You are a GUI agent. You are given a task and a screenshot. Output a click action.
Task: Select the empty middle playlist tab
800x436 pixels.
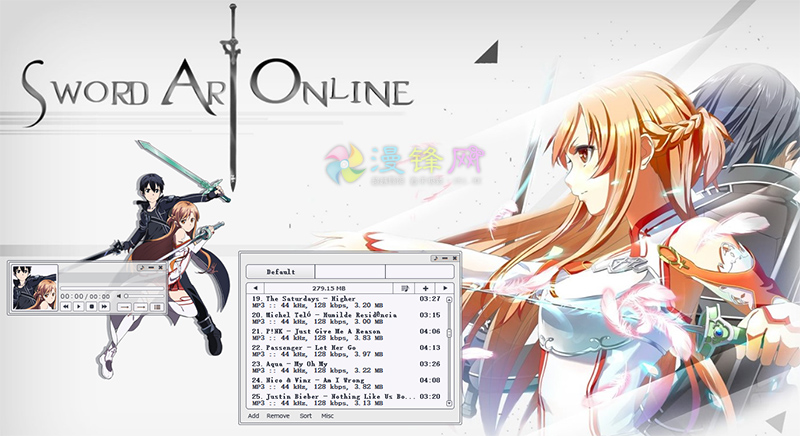[350, 272]
